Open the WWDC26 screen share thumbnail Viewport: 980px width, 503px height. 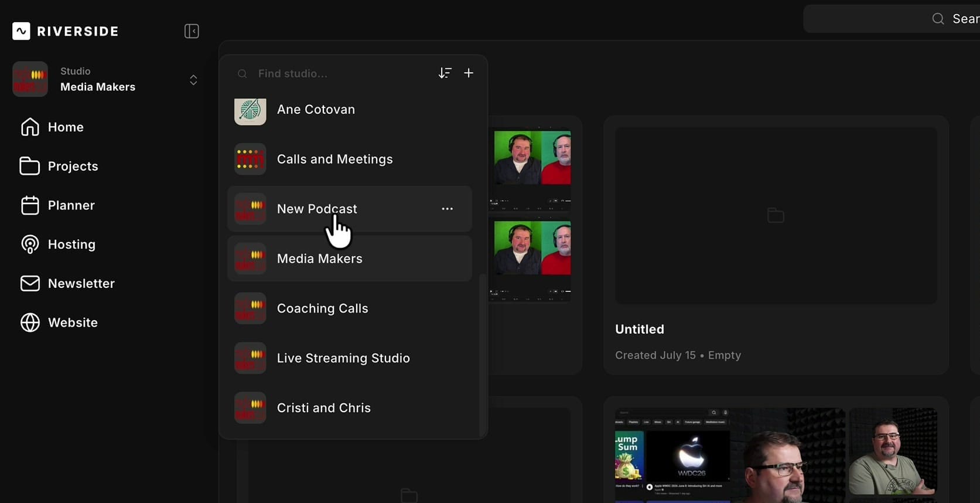click(x=730, y=456)
